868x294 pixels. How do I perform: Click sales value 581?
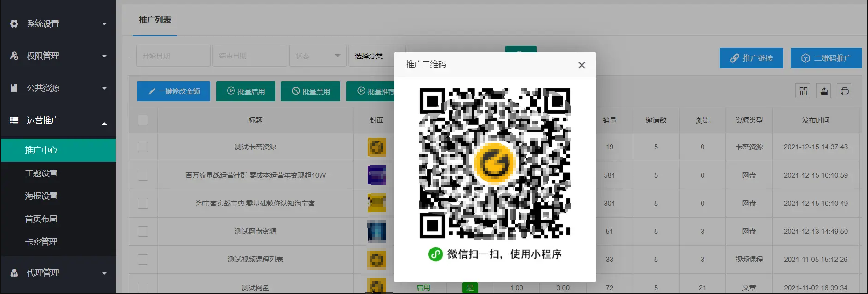point(609,175)
